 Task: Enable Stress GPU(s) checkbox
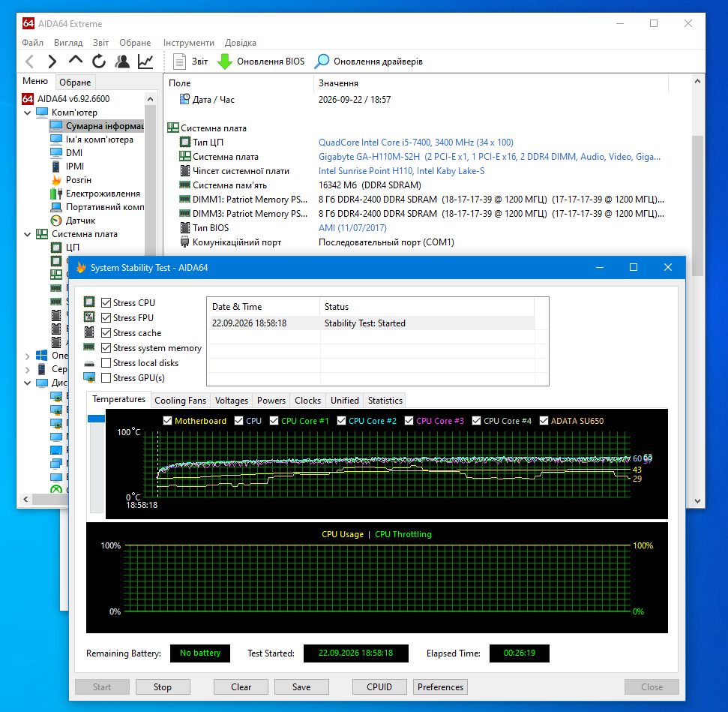tap(106, 377)
